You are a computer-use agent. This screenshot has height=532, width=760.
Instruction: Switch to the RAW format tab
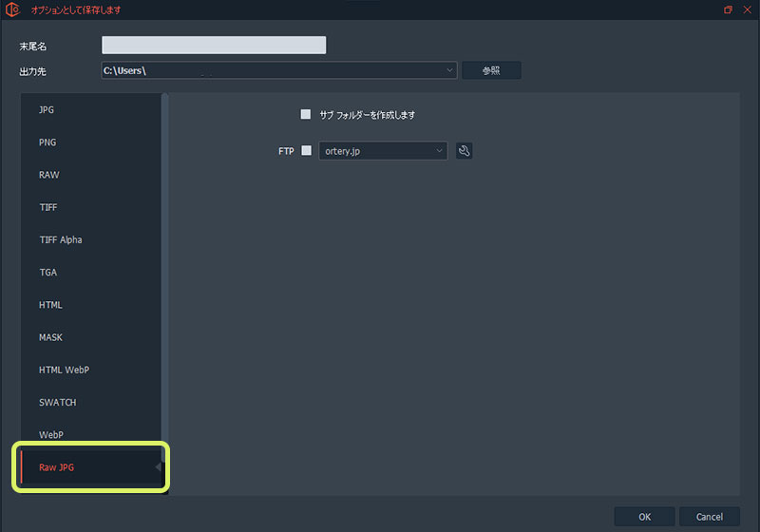click(48, 175)
